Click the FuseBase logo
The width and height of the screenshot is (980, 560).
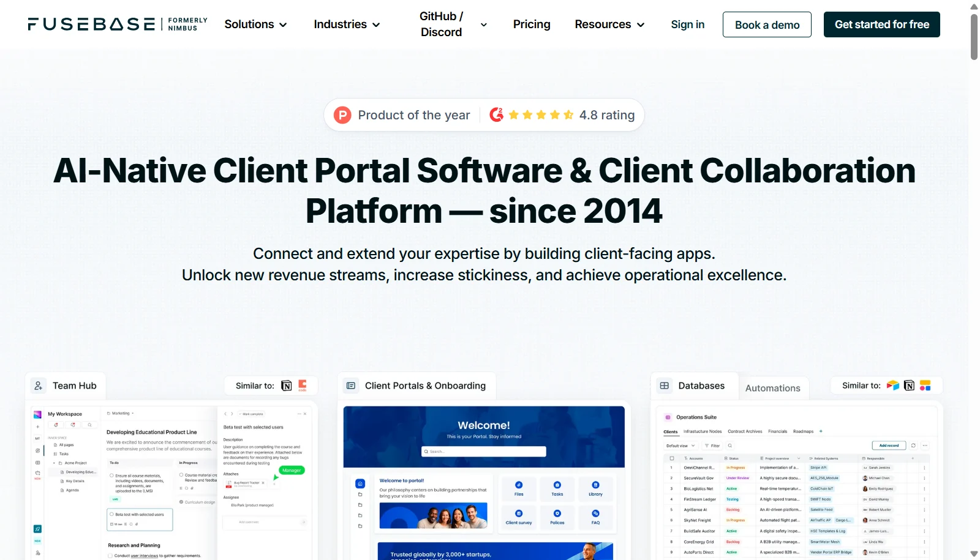118,24
